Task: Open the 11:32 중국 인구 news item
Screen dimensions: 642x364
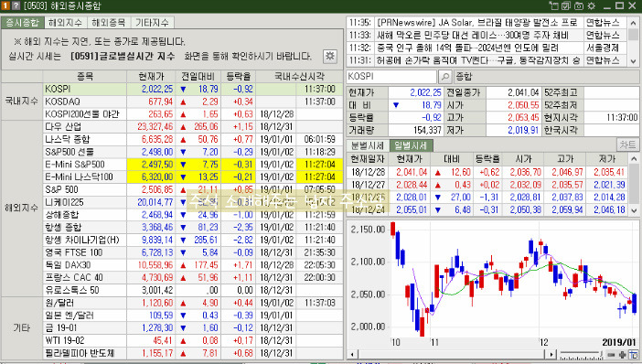Action: (487, 48)
